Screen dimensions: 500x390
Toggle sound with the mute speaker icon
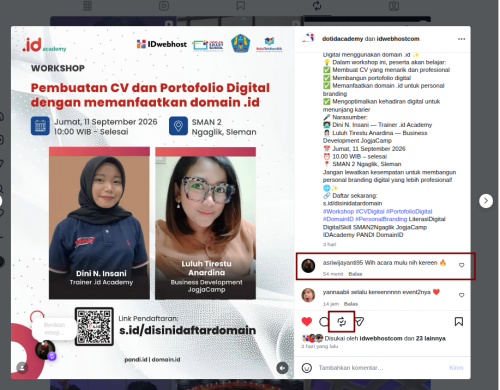(282, 368)
